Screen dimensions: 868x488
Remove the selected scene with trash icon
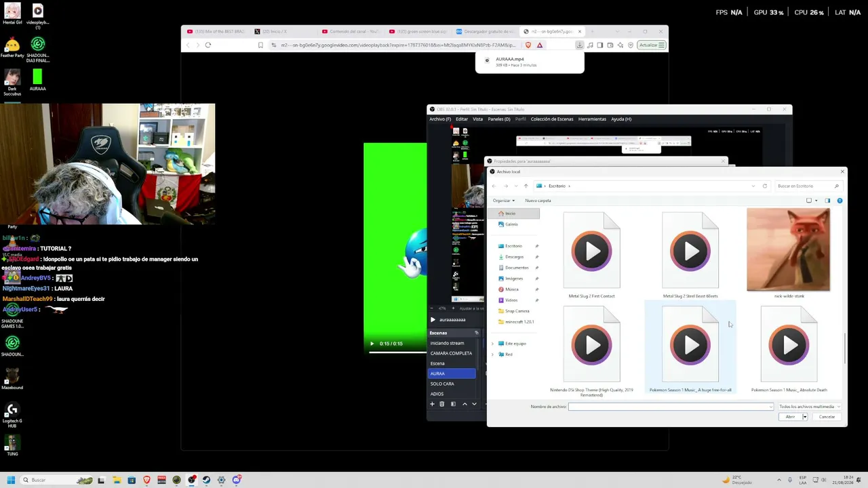pyautogui.click(x=442, y=404)
